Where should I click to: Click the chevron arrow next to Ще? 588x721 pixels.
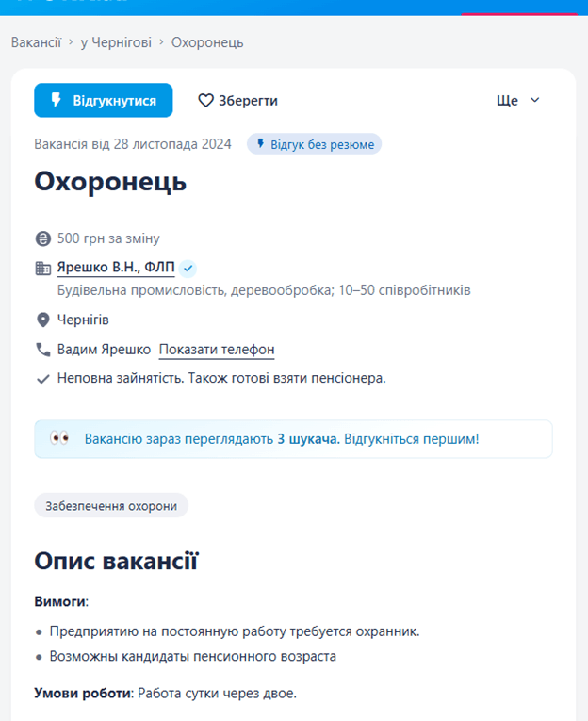coord(534,100)
